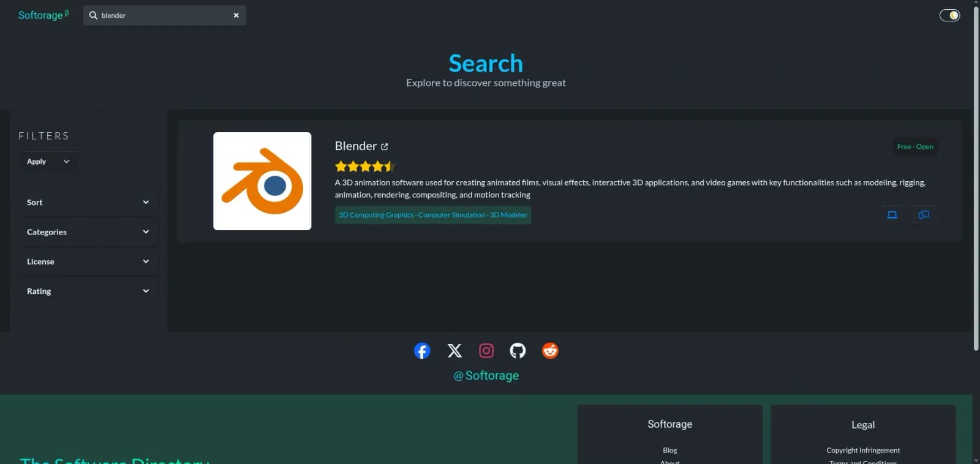Open the Blender title link
Screen dimensions: 980x464
click(355, 146)
